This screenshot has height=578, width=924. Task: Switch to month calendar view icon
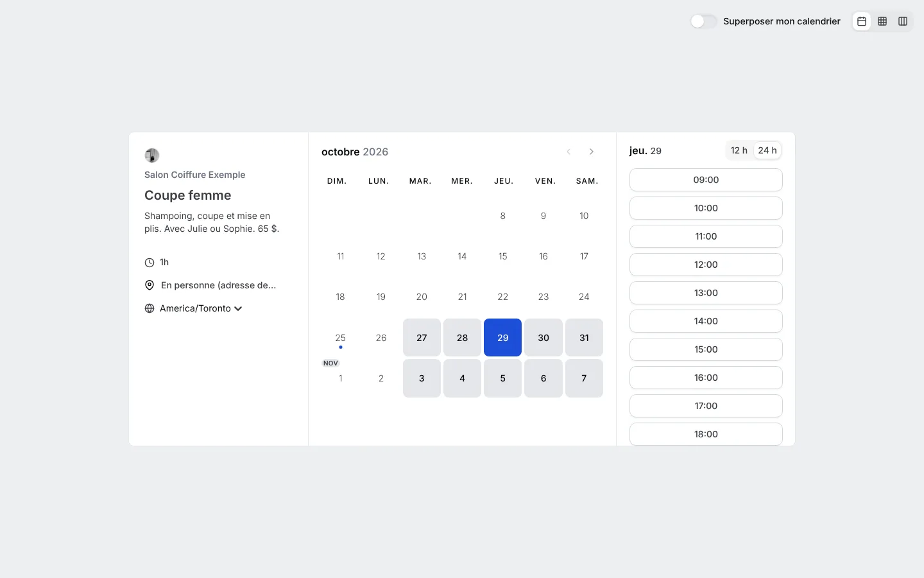(x=862, y=21)
